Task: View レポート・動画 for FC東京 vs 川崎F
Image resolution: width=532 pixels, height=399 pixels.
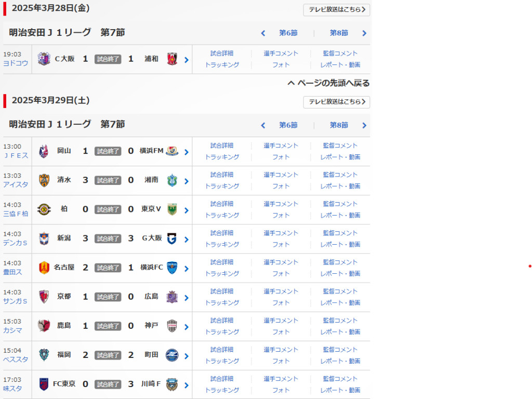Action: (340, 390)
